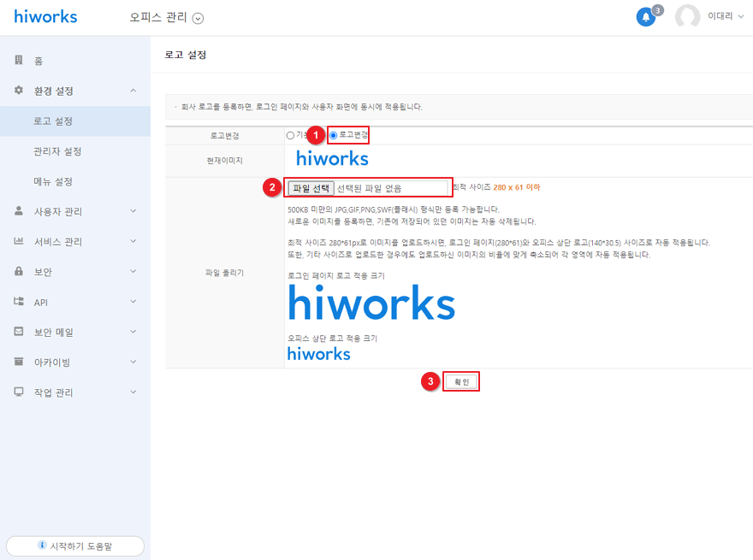The width and height of the screenshot is (753, 560).
Task: Click the 사용자 관리 person icon
Action: (19, 210)
